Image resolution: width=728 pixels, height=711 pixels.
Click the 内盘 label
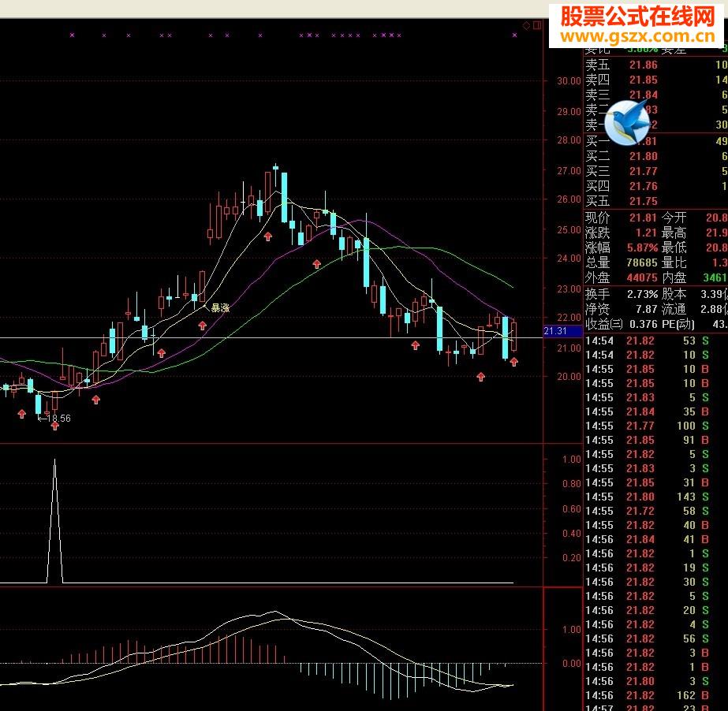click(674, 277)
